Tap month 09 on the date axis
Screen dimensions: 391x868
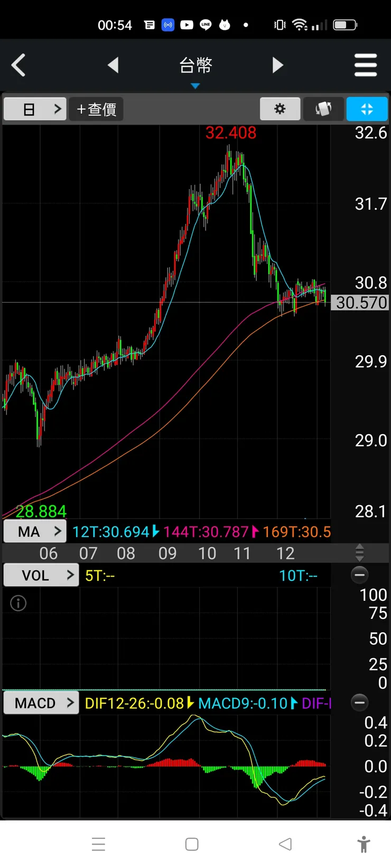point(167,553)
